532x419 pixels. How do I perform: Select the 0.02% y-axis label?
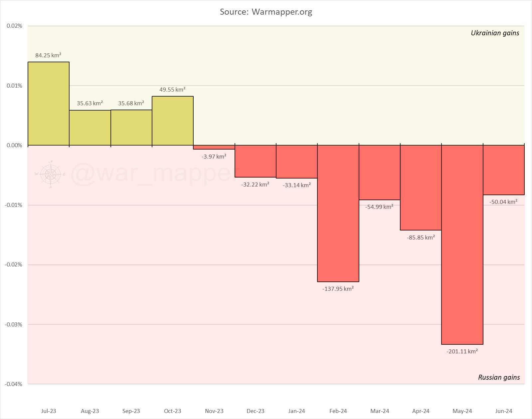[14, 26]
